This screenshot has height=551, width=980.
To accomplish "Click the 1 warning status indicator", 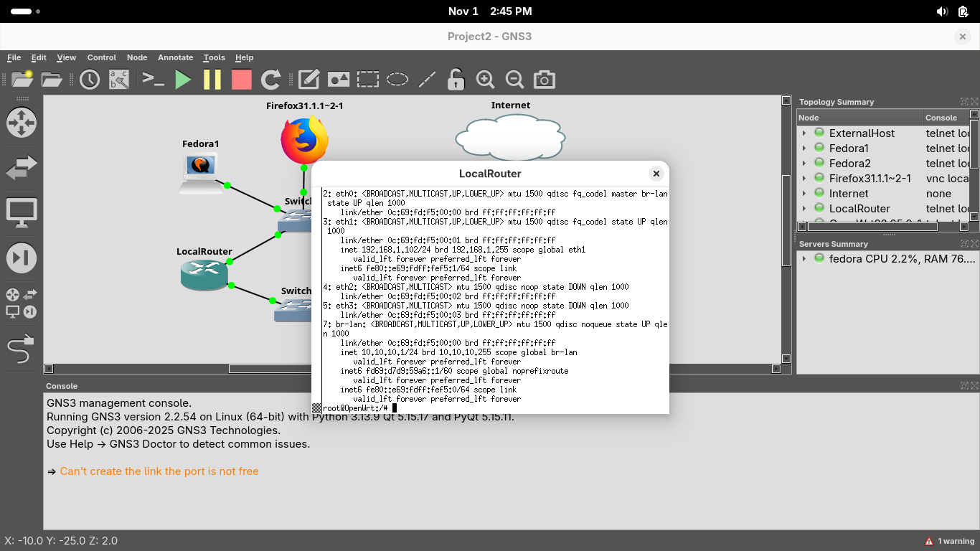I will [x=949, y=541].
